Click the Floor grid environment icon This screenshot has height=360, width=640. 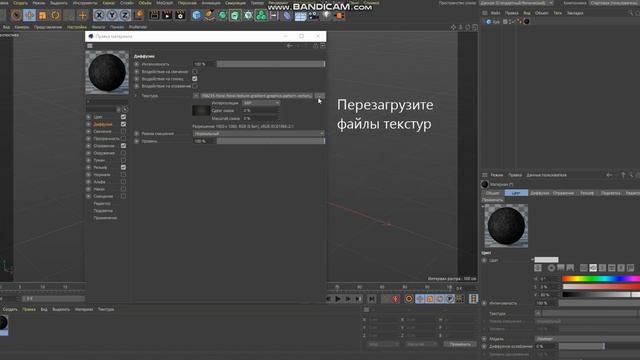point(300,16)
